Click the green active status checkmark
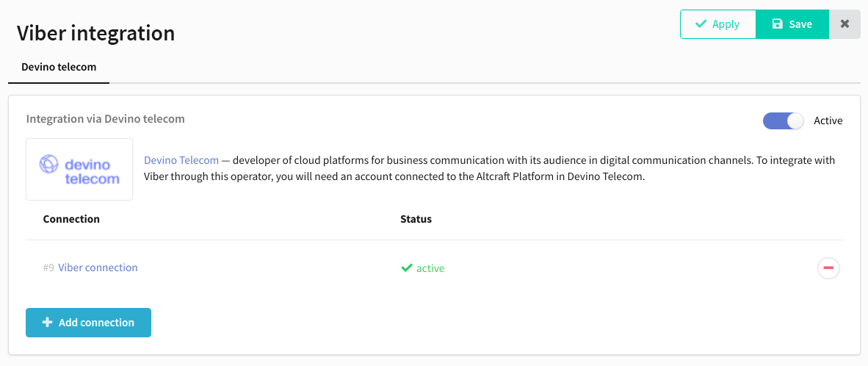The height and width of the screenshot is (366, 868). tap(406, 268)
